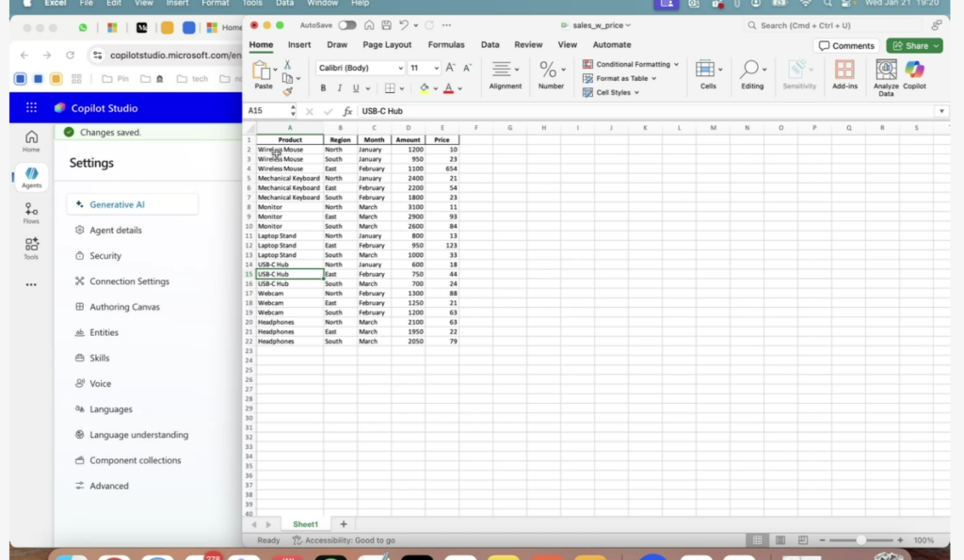This screenshot has height=560, width=964.
Task: Add a new sheet with the plus icon
Action: [343, 524]
